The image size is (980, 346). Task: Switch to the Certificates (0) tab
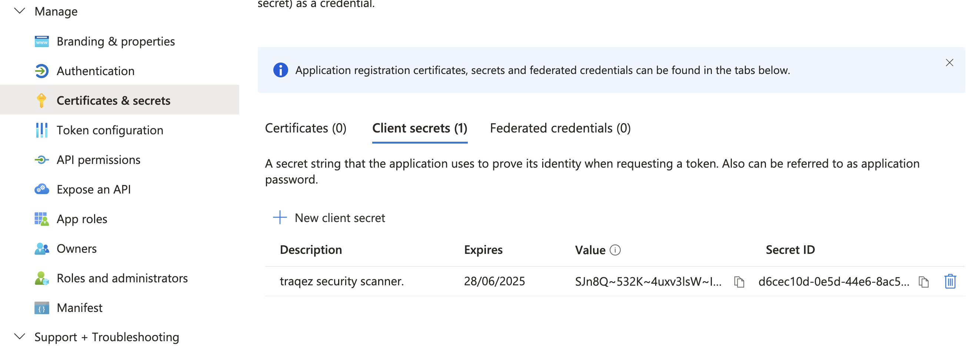tap(306, 128)
